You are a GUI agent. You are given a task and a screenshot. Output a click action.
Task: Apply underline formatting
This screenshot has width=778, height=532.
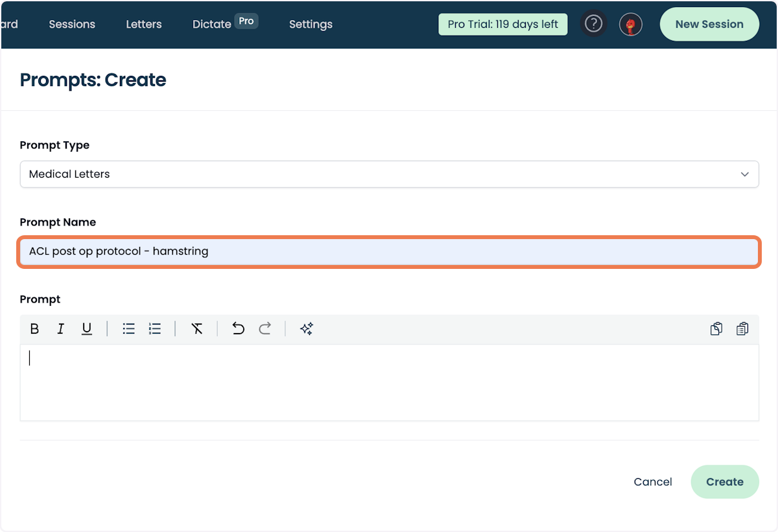(86, 329)
